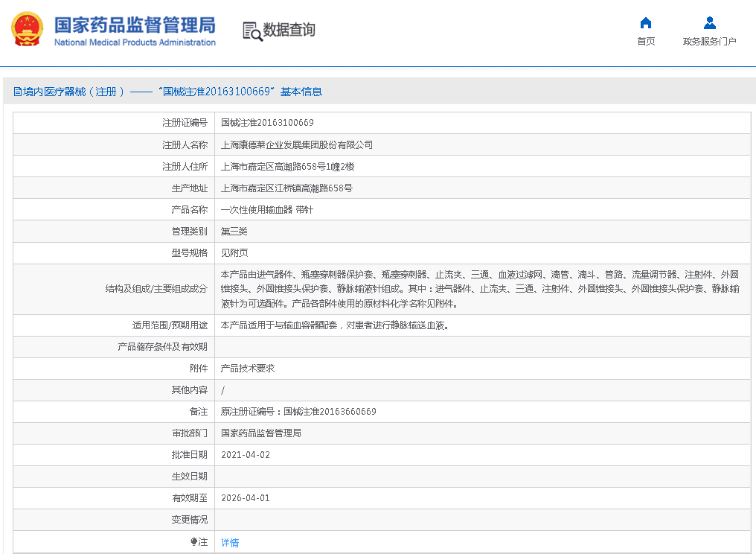Image resolution: width=756 pixels, height=554 pixels.
Task: Click the expiry date 2026-04-01 value
Action: (x=246, y=498)
